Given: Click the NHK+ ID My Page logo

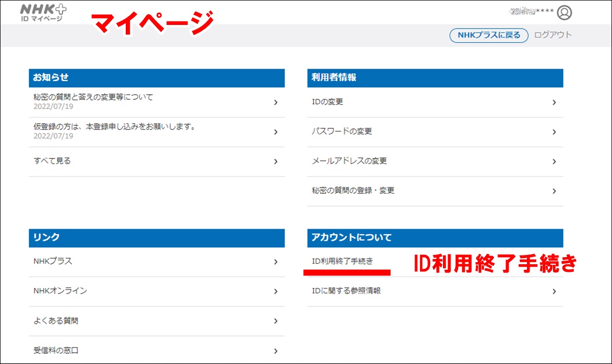Looking at the screenshot, I should (x=43, y=12).
